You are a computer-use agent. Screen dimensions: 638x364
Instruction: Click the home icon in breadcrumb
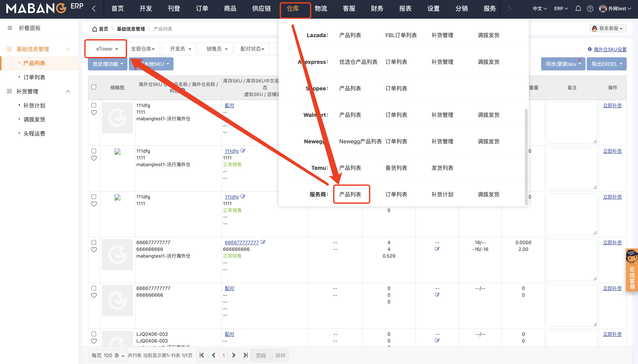point(94,29)
